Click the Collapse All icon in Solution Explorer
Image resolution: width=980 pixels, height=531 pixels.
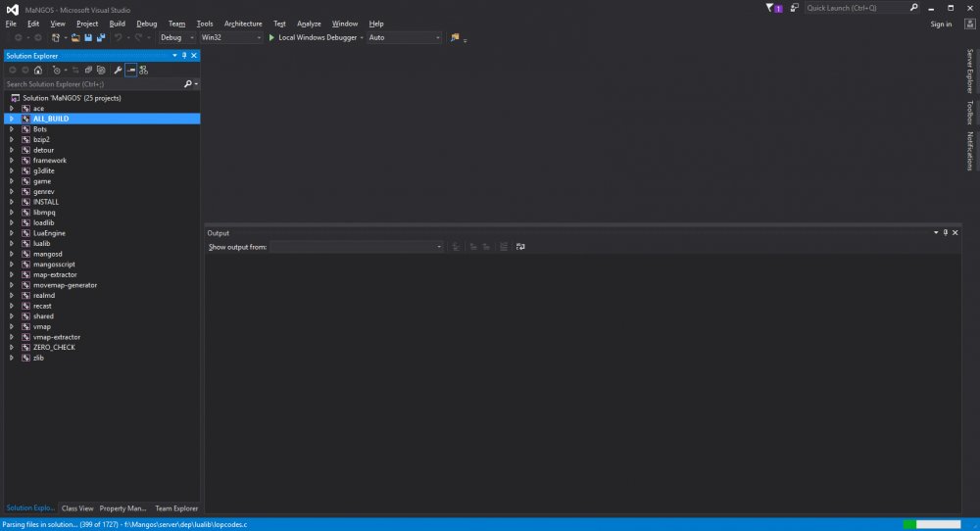(x=88, y=70)
